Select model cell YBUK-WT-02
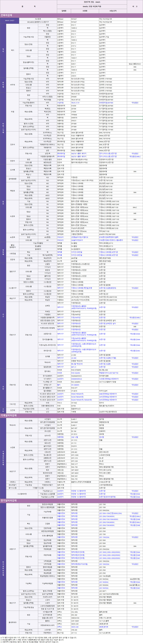This screenshot has width=143, height=644. (85, 100)
